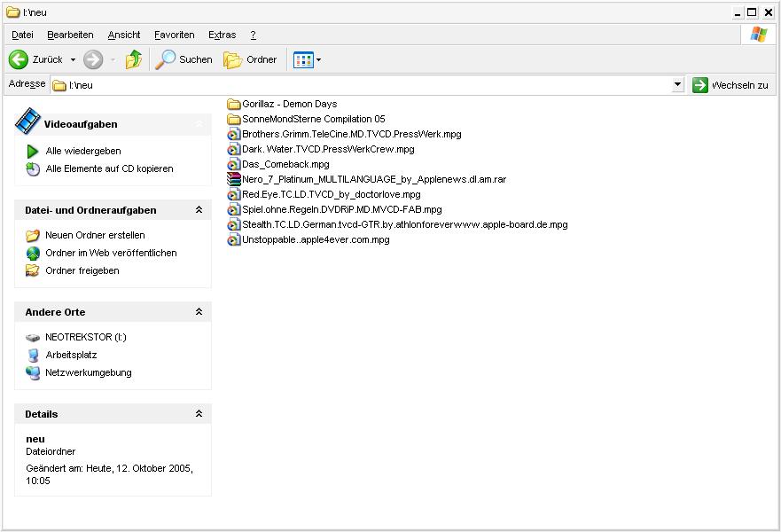The height and width of the screenshot is (532, 781).
Task: Open the Suchen search magnifier
Action: point(166,59)
